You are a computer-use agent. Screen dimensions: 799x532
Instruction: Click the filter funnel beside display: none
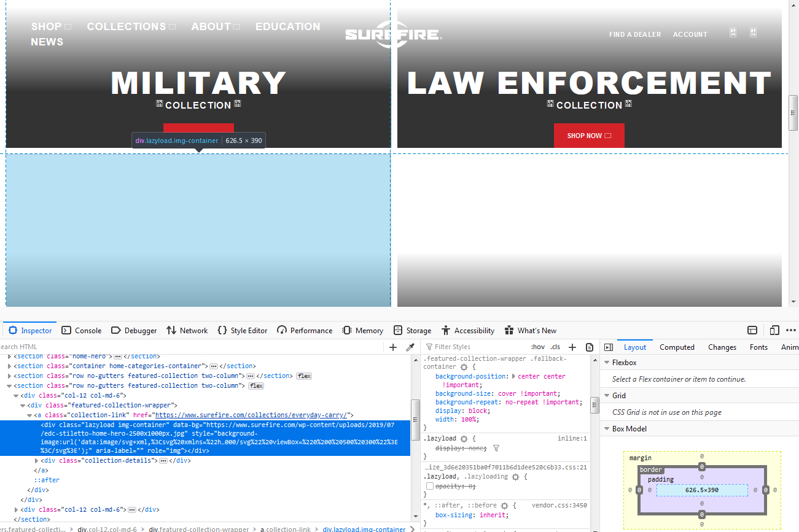pyautogui.click(x=496, y=449)
